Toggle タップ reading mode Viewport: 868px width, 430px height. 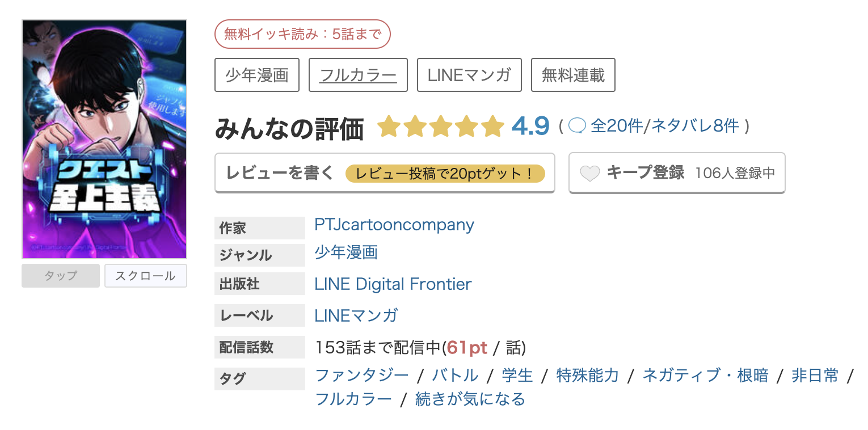pyautogui.click(x=60, y=276)
